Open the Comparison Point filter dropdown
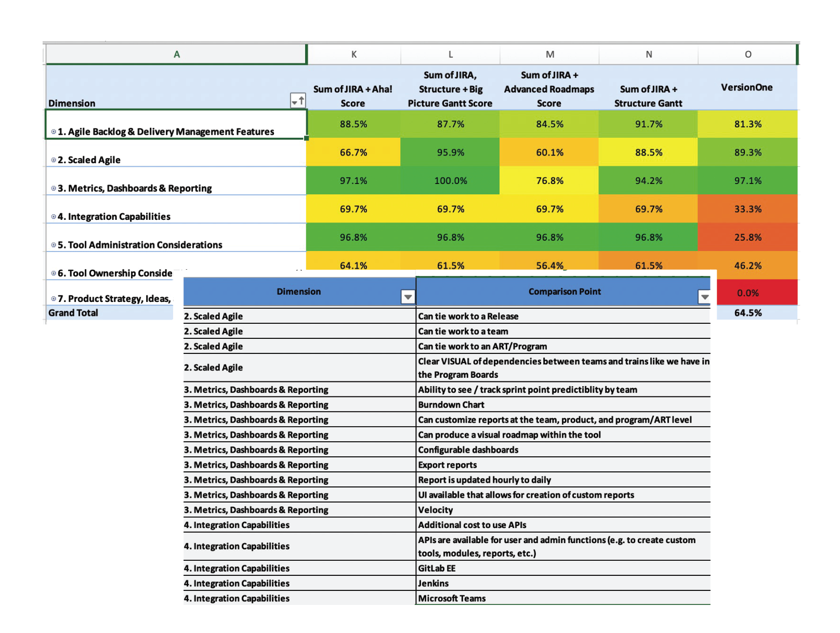Image resolution: width=840 pixels, height=633 pixels. pos(705,296)
